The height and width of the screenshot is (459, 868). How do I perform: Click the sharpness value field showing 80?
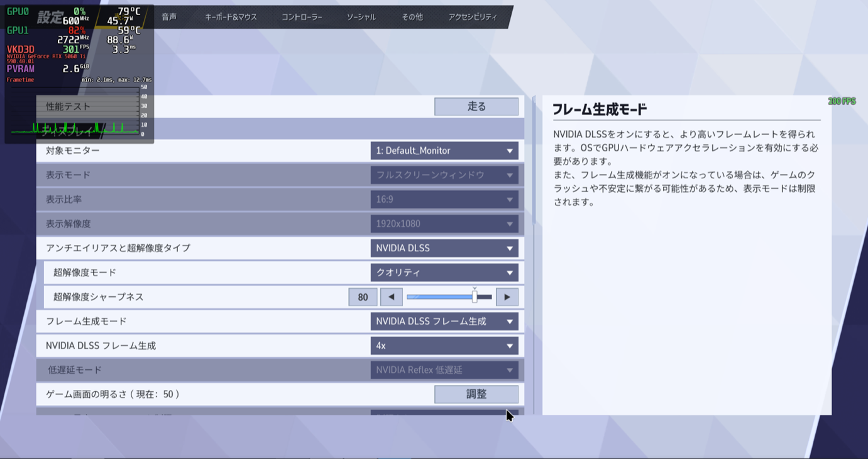[x=363, y=297]
